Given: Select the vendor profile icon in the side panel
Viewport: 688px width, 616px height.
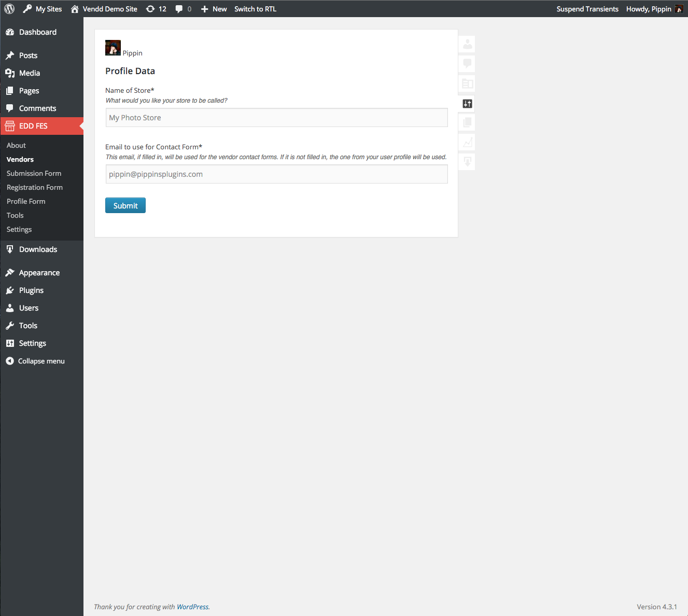Looking at the screenshot, I should [467, 44].
